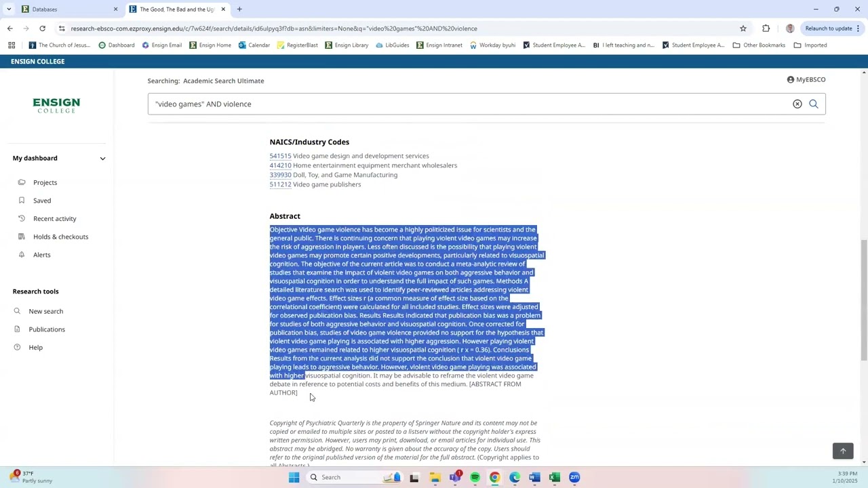
Task: Open Publications research tool
Action: pyautogui.click(x=47, y=329)
